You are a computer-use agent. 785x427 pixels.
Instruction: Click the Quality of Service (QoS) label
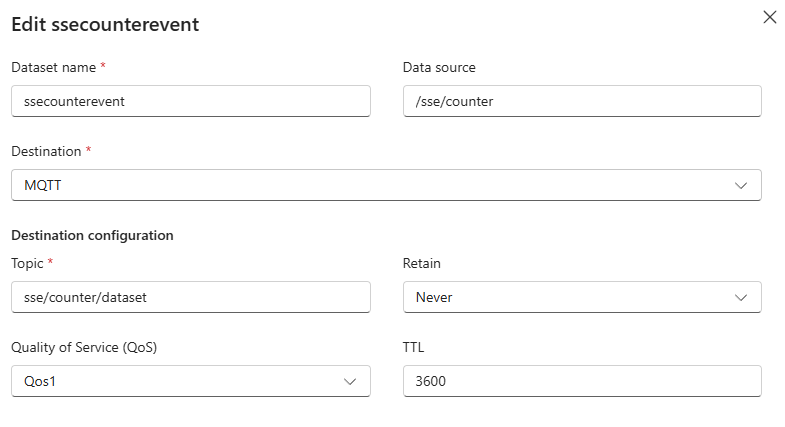(x=84, y=347)
